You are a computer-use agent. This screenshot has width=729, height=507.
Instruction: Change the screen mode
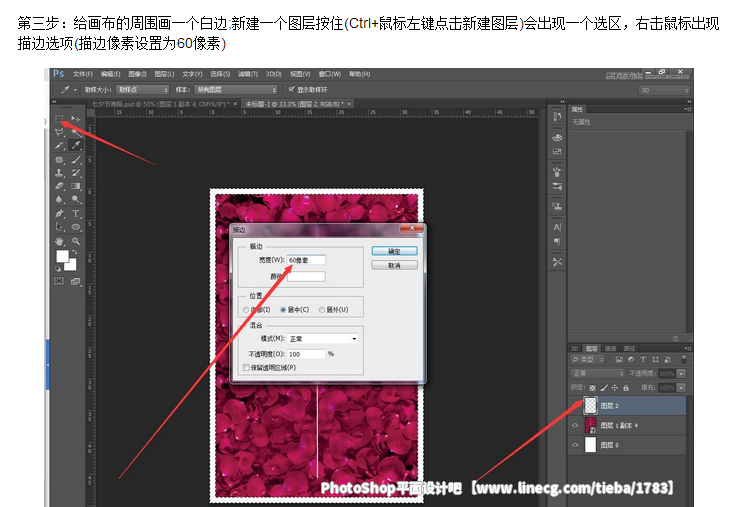75,281
